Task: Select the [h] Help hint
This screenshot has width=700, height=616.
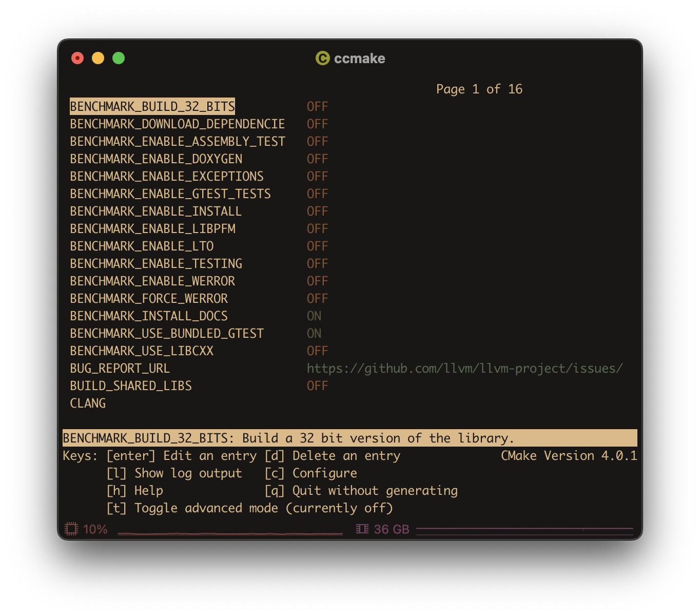Action: (x=135, y=491)
